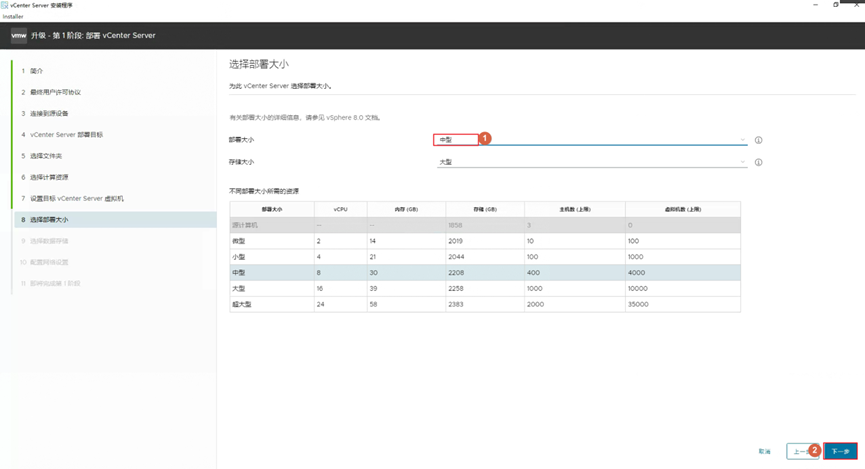Click the 虚拟机数 (上限) column header
Viewport: 865px width, 469px height.
coord(682,209)
